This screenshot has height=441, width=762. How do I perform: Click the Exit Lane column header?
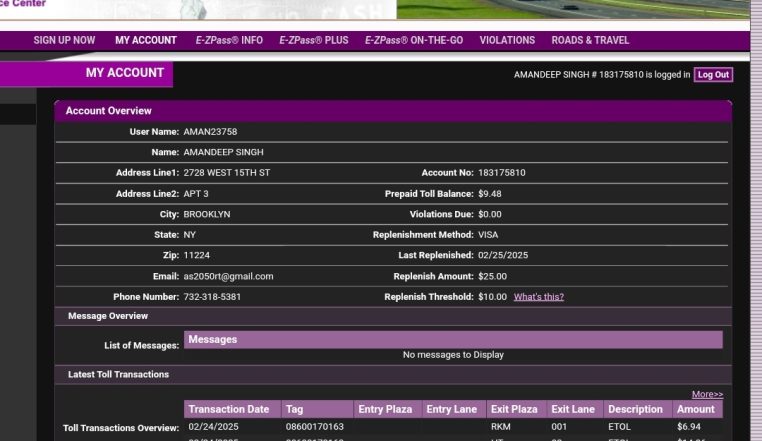point(574,409)
